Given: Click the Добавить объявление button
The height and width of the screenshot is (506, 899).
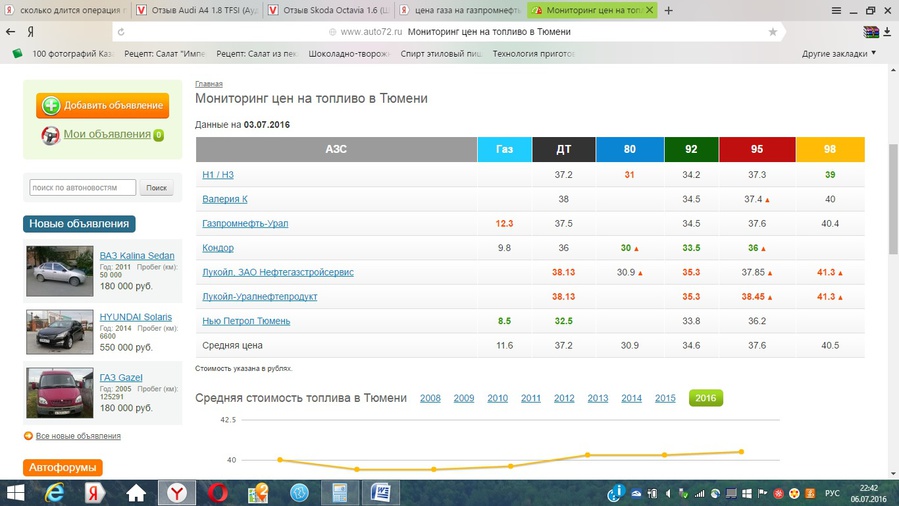Looking at the screenshot, I should point(103,105).
